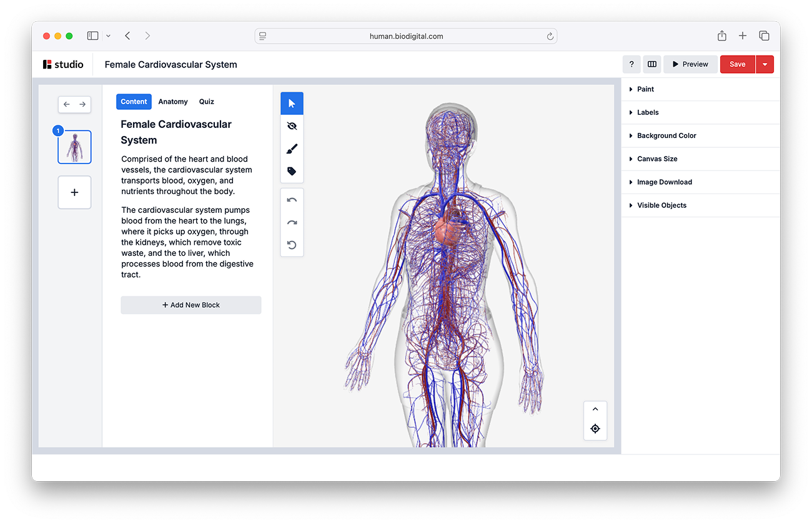Open the Save options dropdown arrow
Viewport: 812px width, 523px height.
pos(765,64)
